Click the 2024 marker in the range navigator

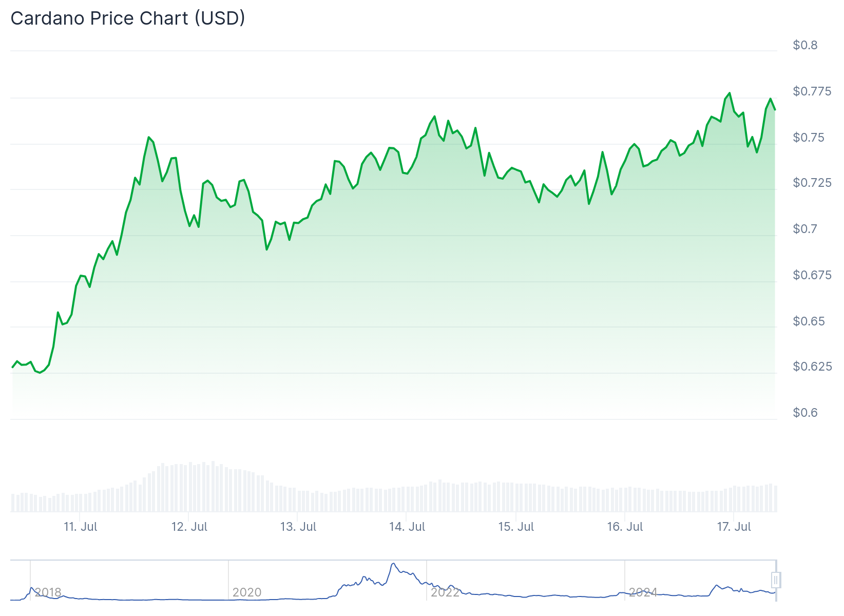pyautogui.click(x=643, y=592)
